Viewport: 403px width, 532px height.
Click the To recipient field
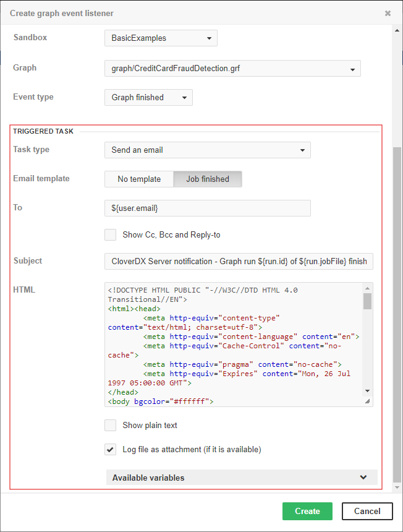point(207,208)
